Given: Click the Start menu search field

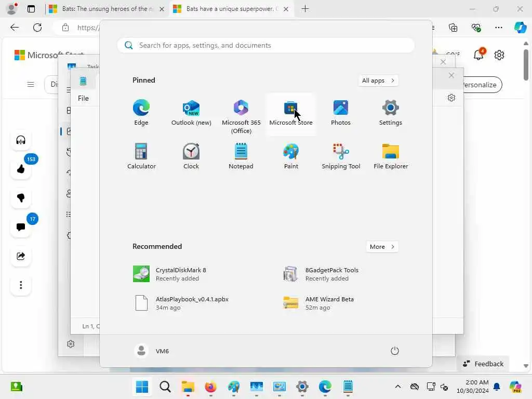Looking at the screenshot, I should pyautogui.click(x=265, y=45).
